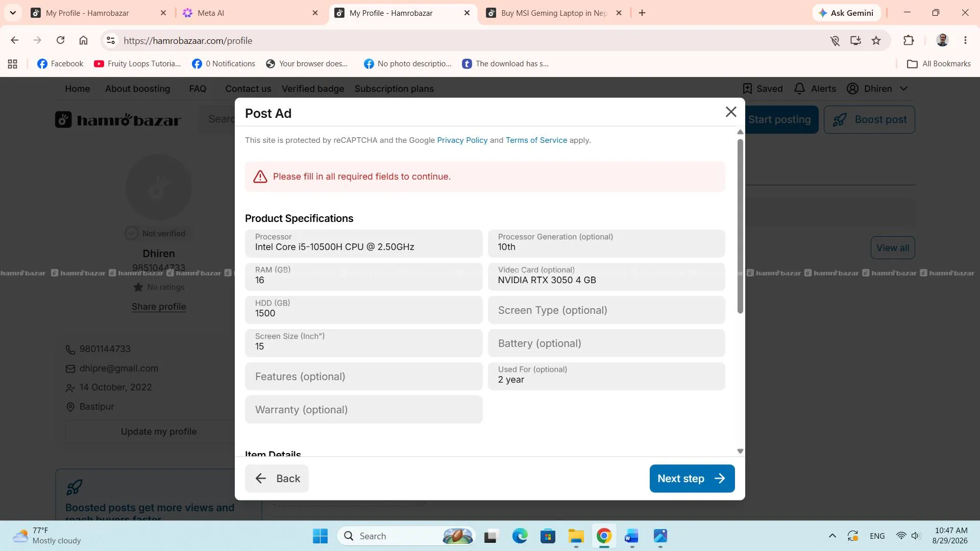Go Back in Post Ad dialog

tap(277, 479)
